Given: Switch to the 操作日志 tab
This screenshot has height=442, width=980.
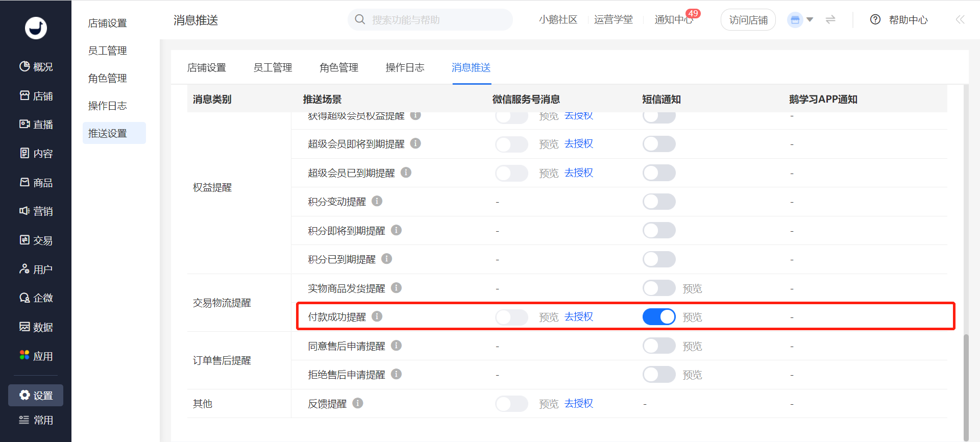Looking at the screenshot, I should [405, 67].
